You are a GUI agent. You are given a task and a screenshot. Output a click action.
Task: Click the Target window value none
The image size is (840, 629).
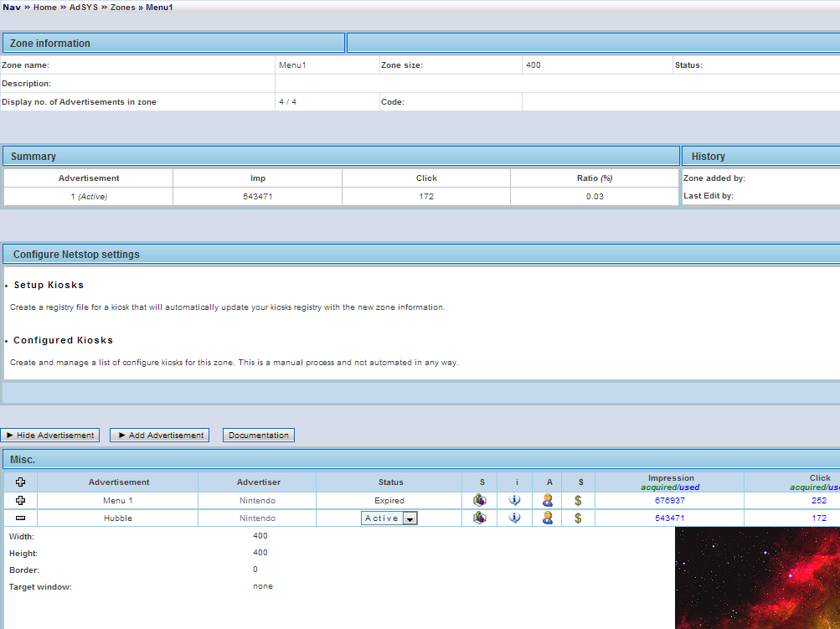pyautogui.click(x=262, y=586)
